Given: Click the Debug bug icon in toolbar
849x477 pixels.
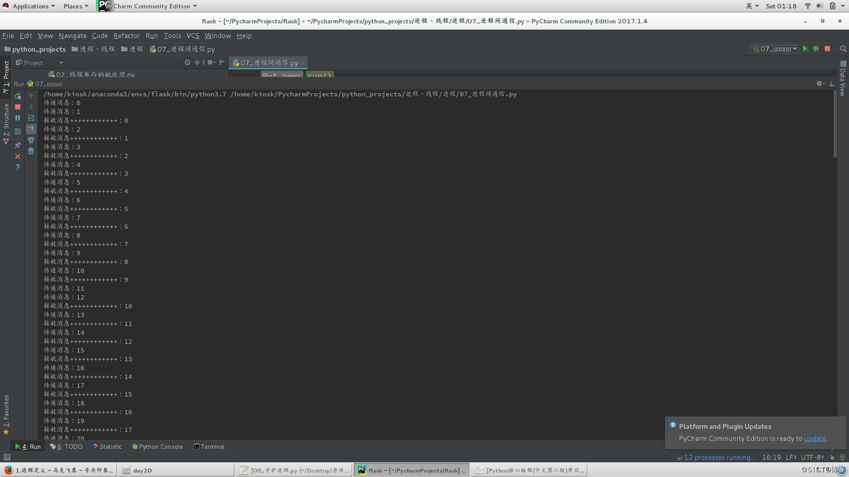Looking at the screenshot, I should tap(816, 49).
